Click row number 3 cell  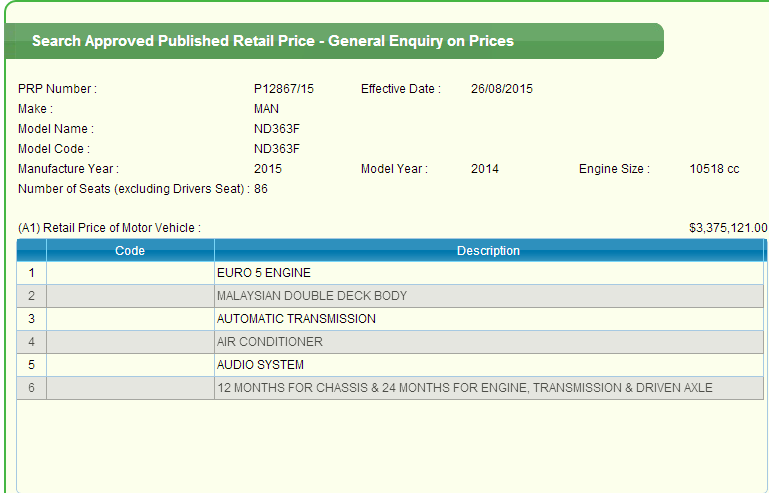click(x=31, y=319)
